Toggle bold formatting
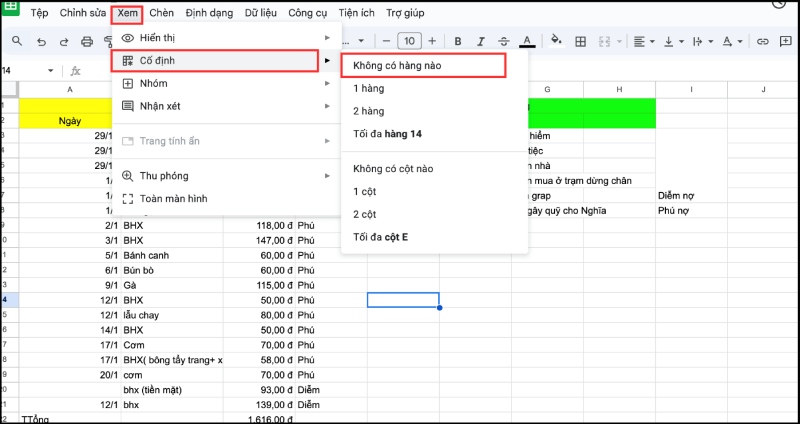Screen dimensions: 800x424 click(458, 41)
